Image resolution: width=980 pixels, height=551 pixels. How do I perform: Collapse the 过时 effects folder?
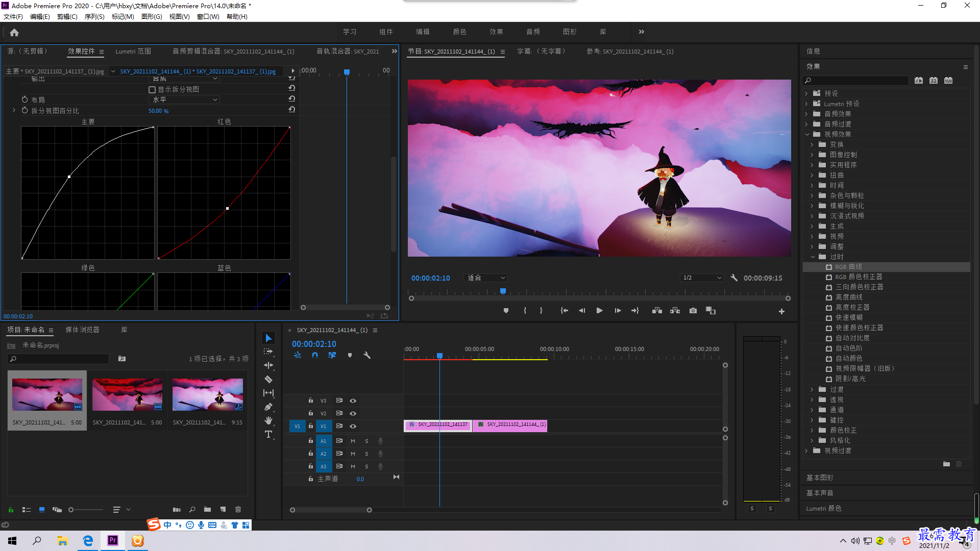coord(813,257)
